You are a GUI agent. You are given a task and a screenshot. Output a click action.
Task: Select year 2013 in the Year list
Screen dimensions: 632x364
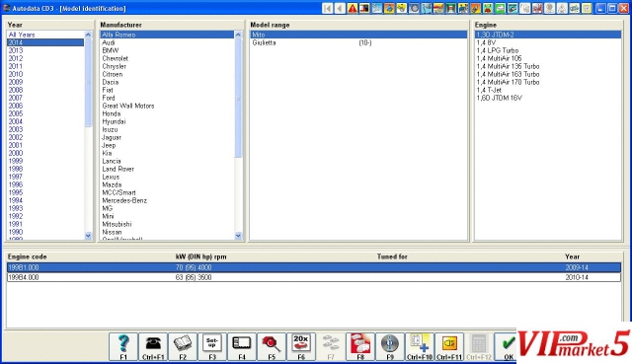pos(45,50)
